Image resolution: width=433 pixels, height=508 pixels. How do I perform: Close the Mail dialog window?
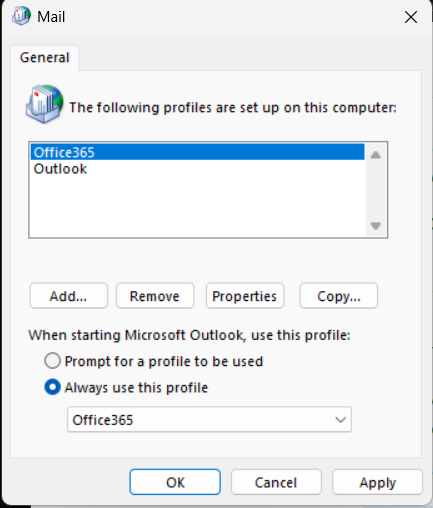coord(411,17)
